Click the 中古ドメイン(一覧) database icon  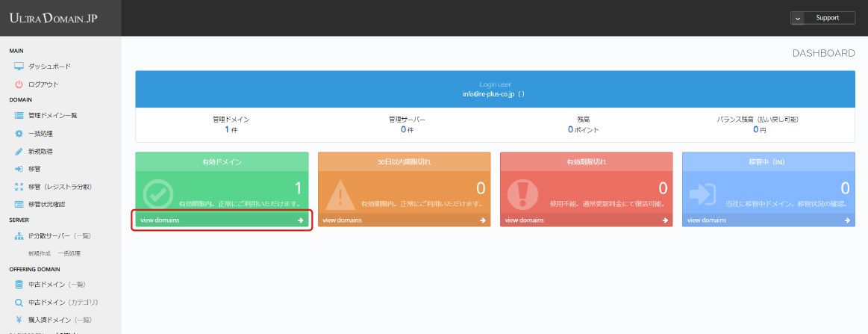click(x=19, y=285)
